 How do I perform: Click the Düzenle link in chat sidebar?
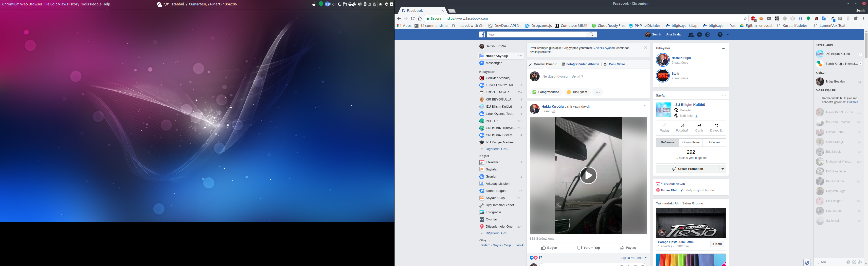(852, 102)
